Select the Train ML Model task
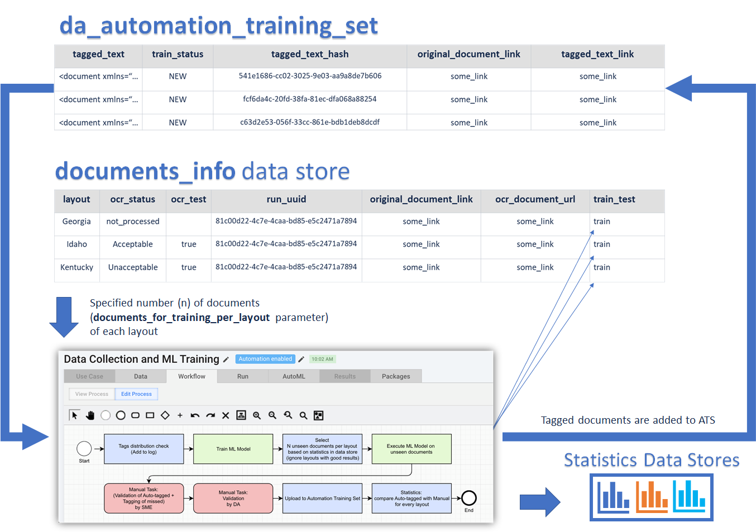This screenshot has width=756, height=532. coord(233,449)
